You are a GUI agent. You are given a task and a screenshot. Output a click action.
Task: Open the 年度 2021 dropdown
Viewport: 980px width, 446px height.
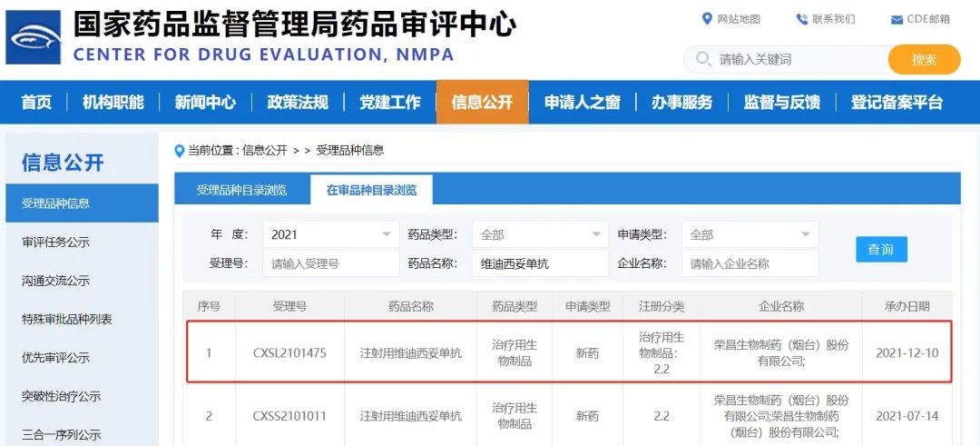click(x=331, y=234)
